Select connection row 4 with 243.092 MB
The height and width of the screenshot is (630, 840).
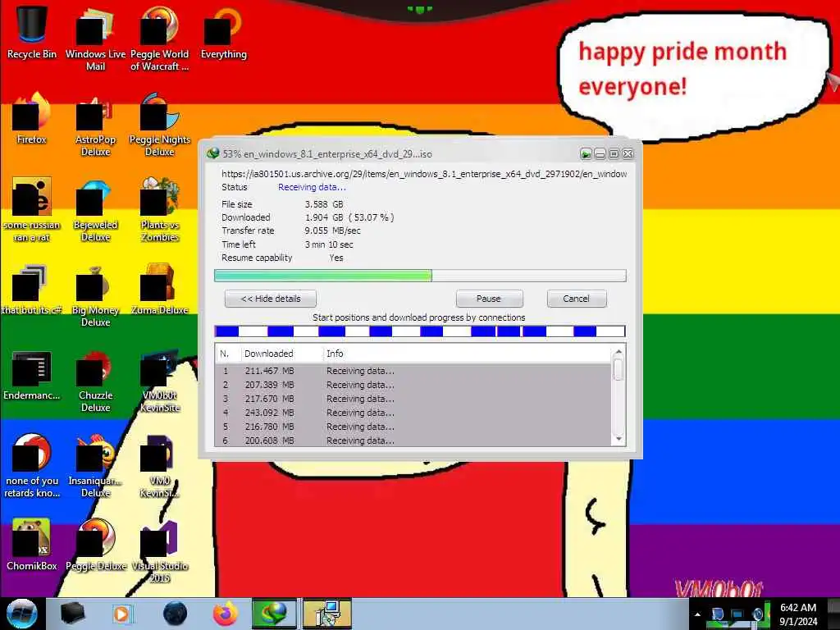(x=413, y=413)
